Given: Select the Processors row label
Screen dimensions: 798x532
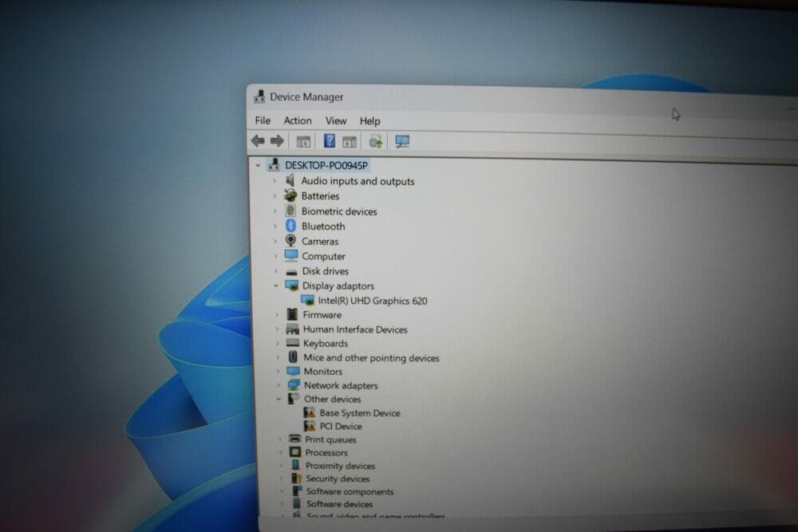Looking at the screenshot, I should click(326, 453).
